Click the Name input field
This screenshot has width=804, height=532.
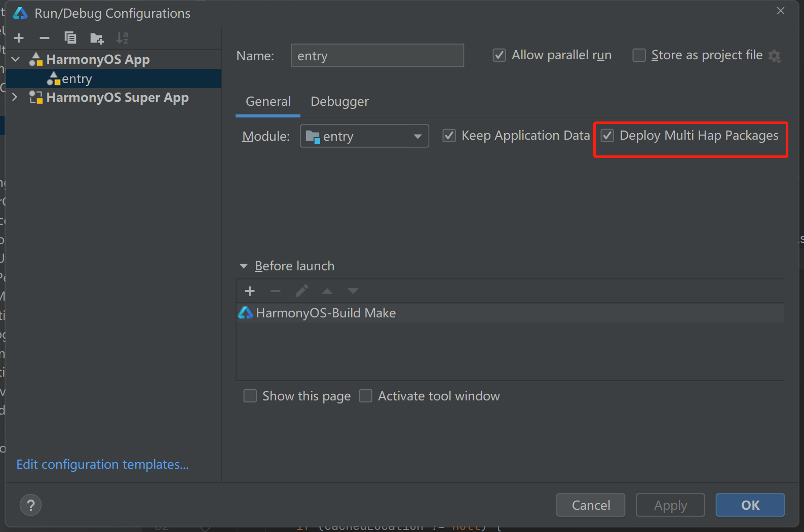coord(377,56)
